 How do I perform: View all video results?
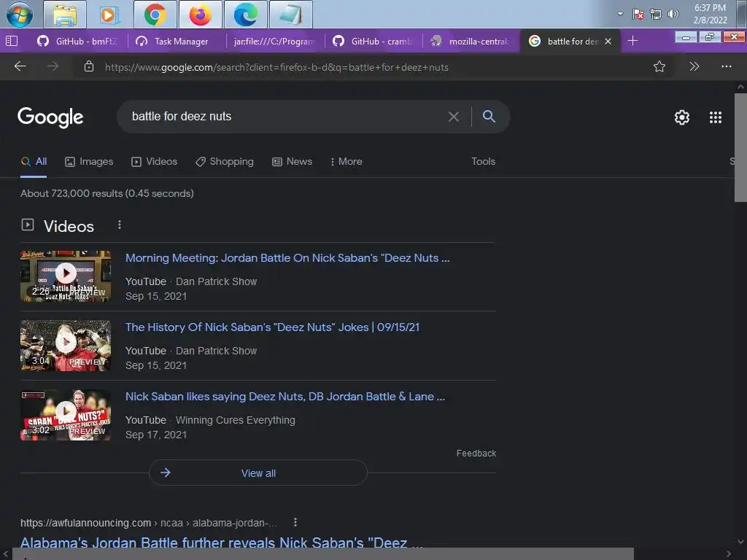(258, 472)
